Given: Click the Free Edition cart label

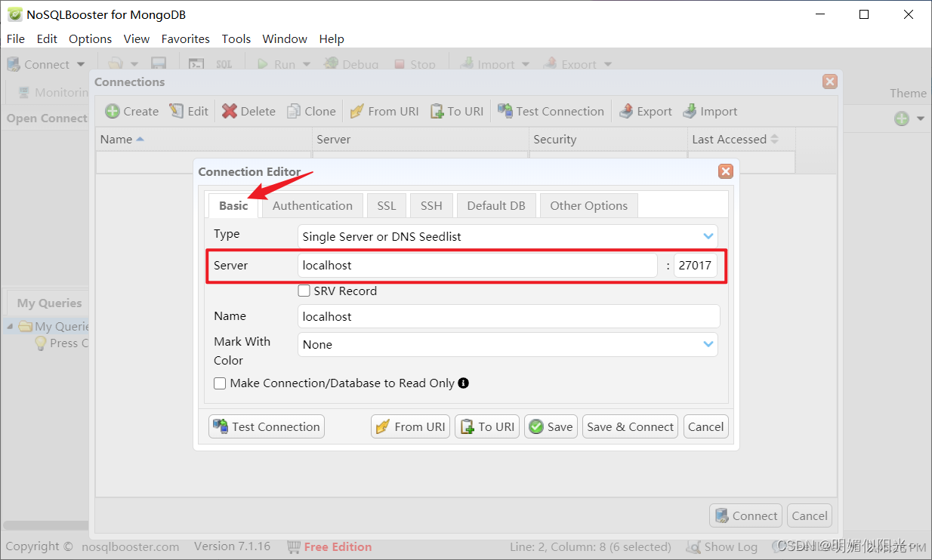Looking at the screenshot, I should [329, 546].
